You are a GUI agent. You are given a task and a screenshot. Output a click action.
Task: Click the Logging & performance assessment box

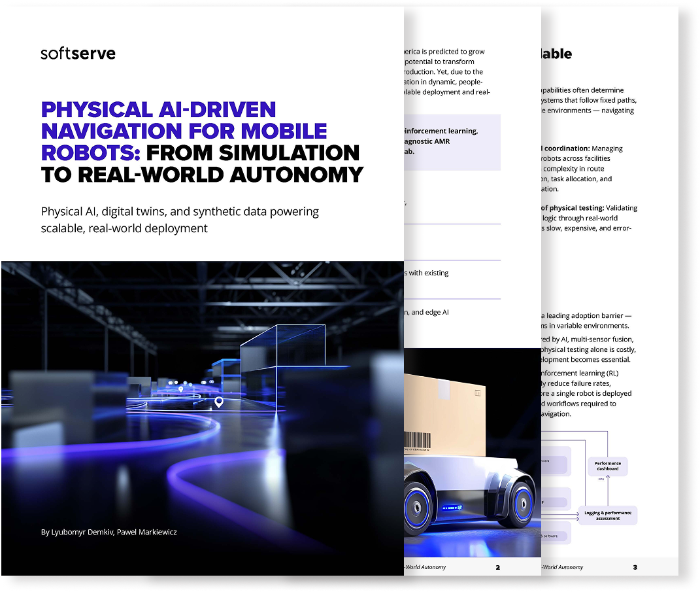608,515
